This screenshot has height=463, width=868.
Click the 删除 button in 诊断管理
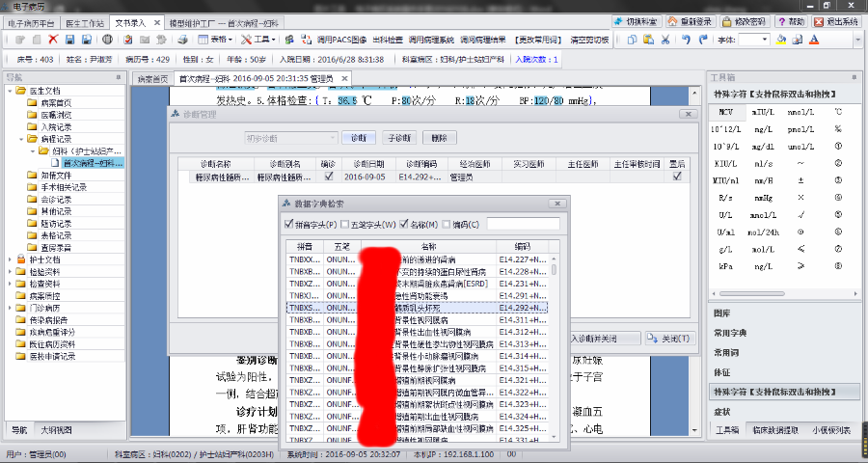point(439,138)
